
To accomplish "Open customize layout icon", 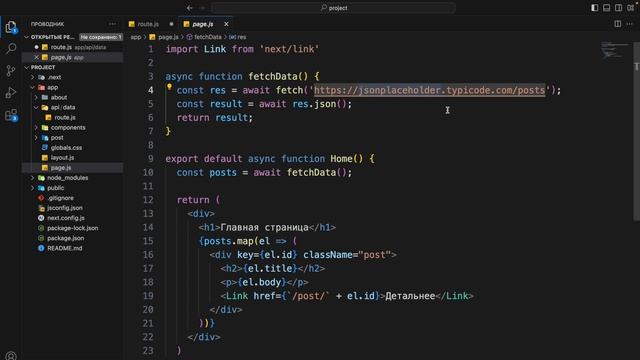I will pos(631,8).
